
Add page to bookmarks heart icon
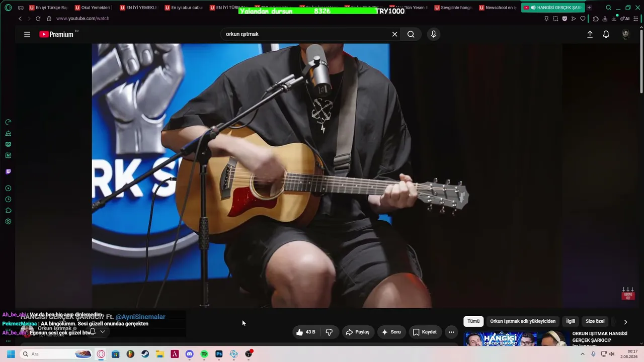(583, 19)
